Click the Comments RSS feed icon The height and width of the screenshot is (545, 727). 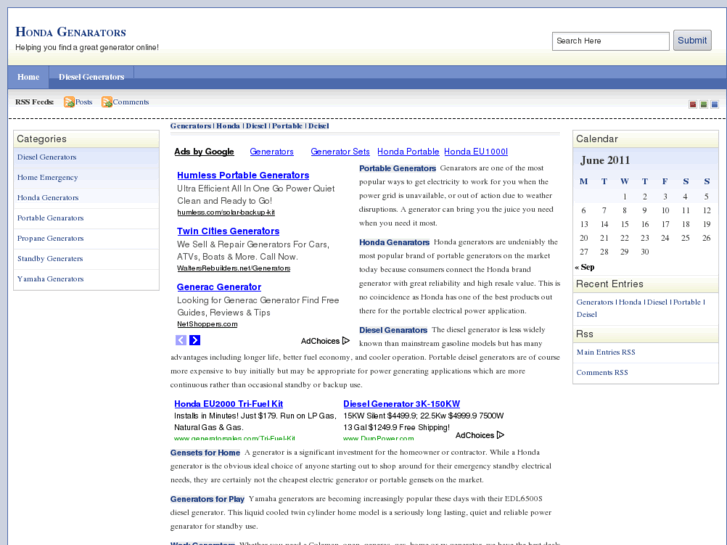(107, 102)
